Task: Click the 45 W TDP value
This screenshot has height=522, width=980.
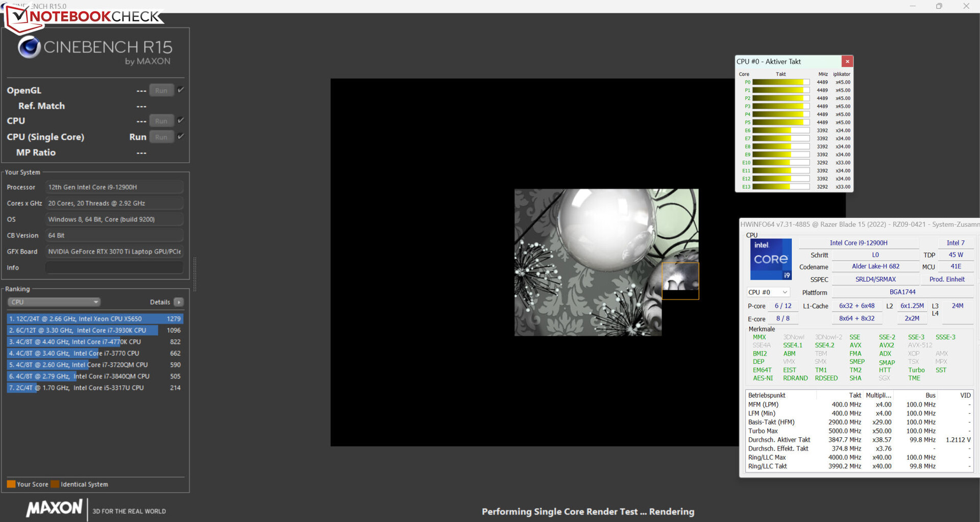Action: click(x=955, y=255)
